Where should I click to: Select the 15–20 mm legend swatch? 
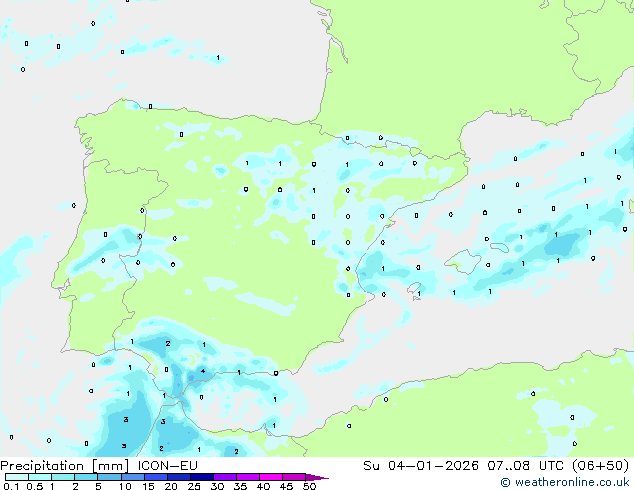pyautogui.click(x=156, y=477)
